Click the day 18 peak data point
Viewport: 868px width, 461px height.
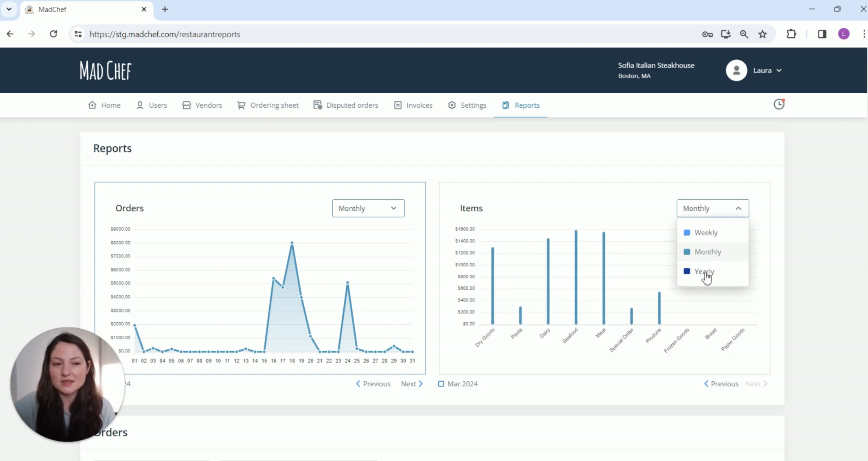coord(292,243)
